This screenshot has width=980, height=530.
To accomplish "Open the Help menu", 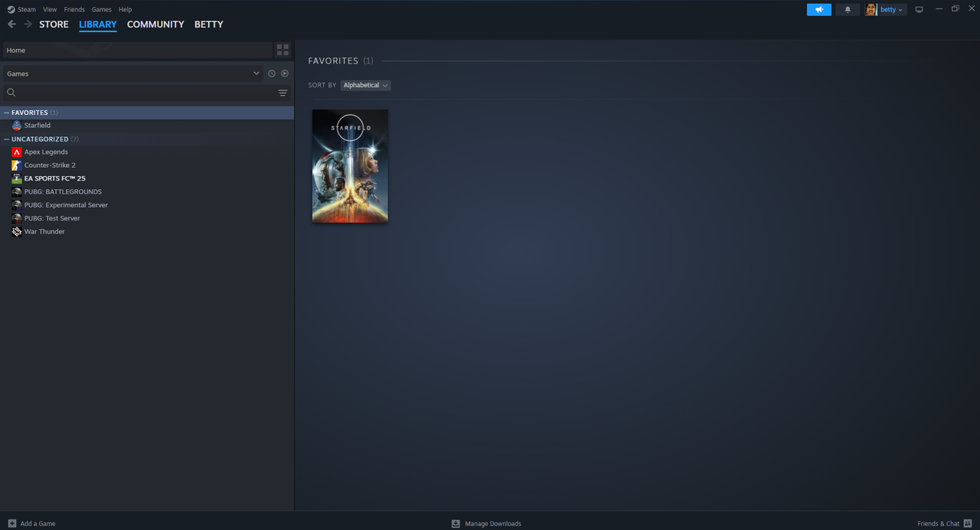I will coord(126,9).
